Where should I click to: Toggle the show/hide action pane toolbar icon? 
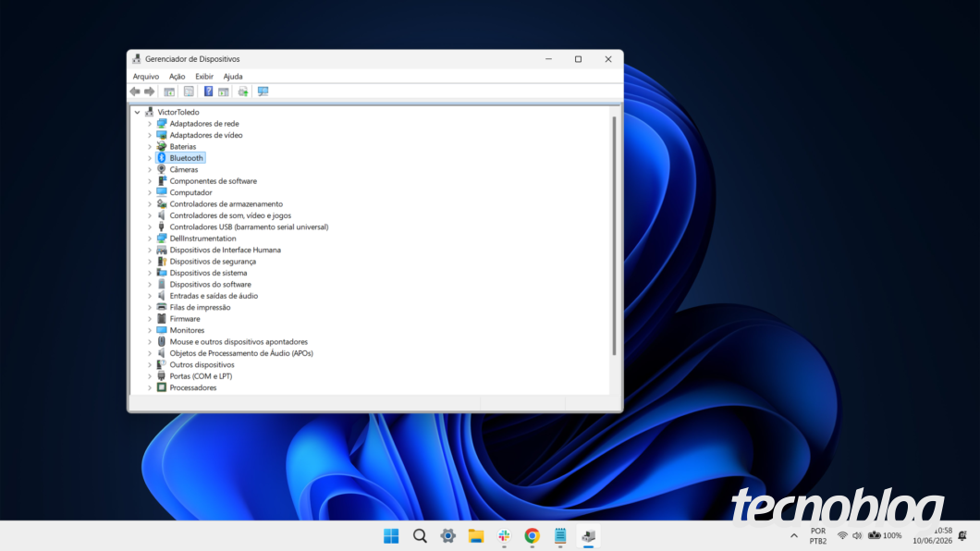[224, 92]
